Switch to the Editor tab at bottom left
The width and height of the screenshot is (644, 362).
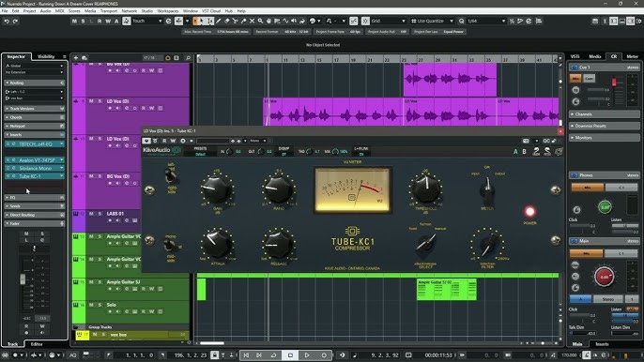[x=37, y=344]
